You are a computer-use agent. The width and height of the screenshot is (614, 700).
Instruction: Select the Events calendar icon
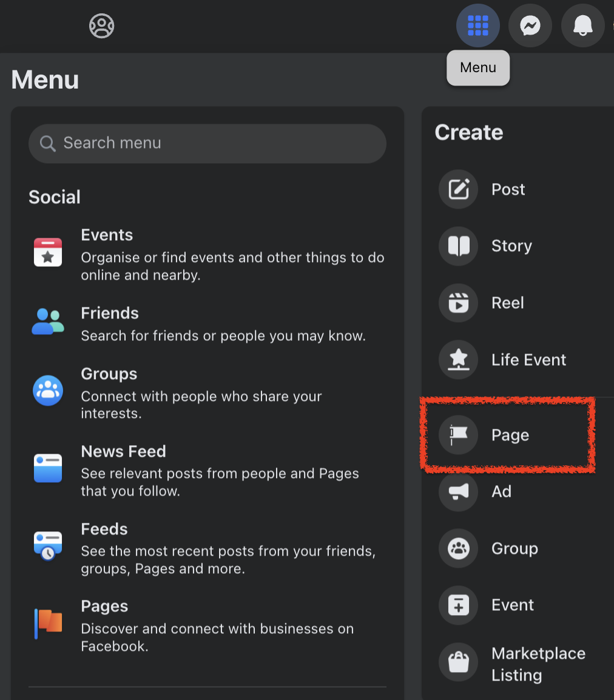[47, 252]
